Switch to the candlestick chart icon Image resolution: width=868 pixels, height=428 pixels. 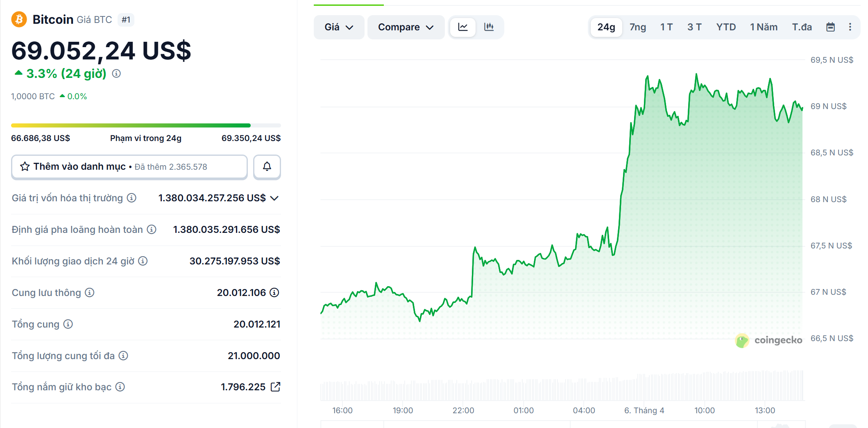[489, 27]
